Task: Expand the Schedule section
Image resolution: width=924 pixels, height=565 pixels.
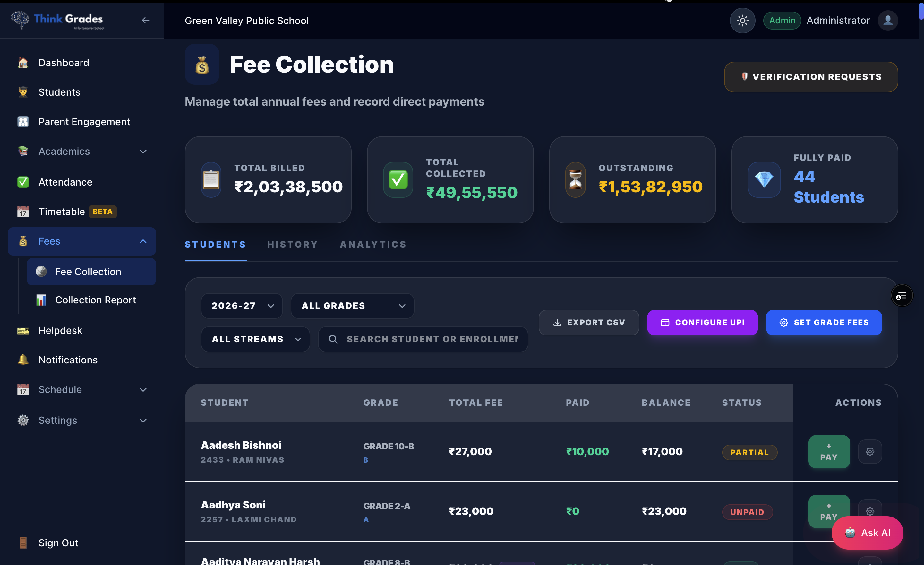Action: pyautogui.click(x=82, y=389)
